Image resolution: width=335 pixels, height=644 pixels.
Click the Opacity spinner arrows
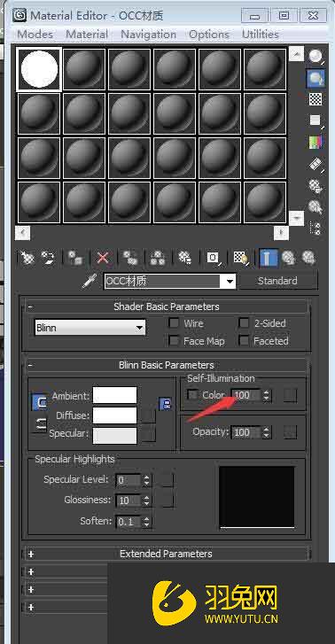click(267, 432)
